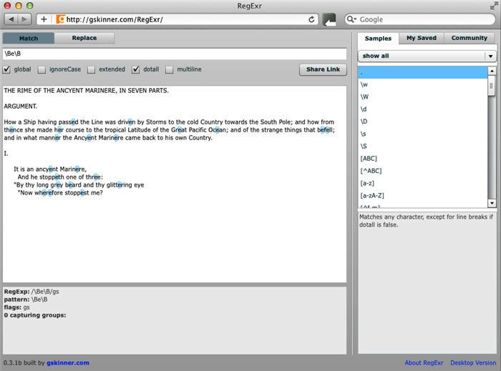Go back with the browser back arrow
The height and width of the screenshot is (371, 501).
pos(11,19)
